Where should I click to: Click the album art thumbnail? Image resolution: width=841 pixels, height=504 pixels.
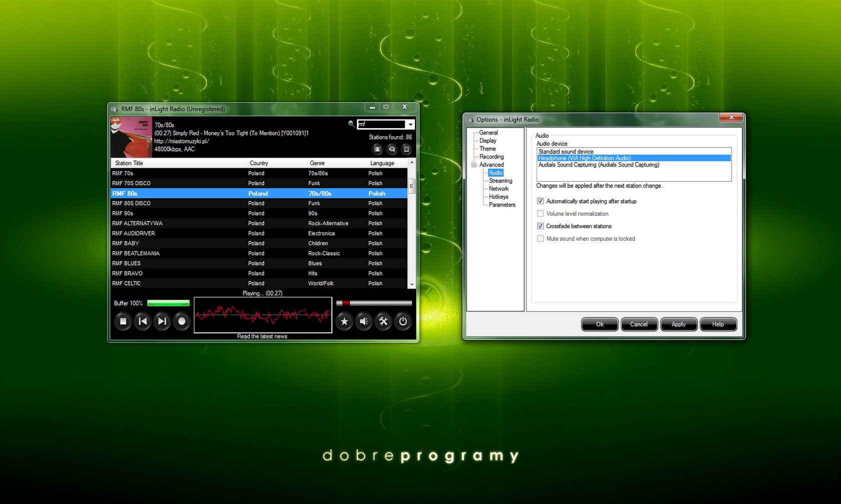pyautogui.click(x=131, y=137)
